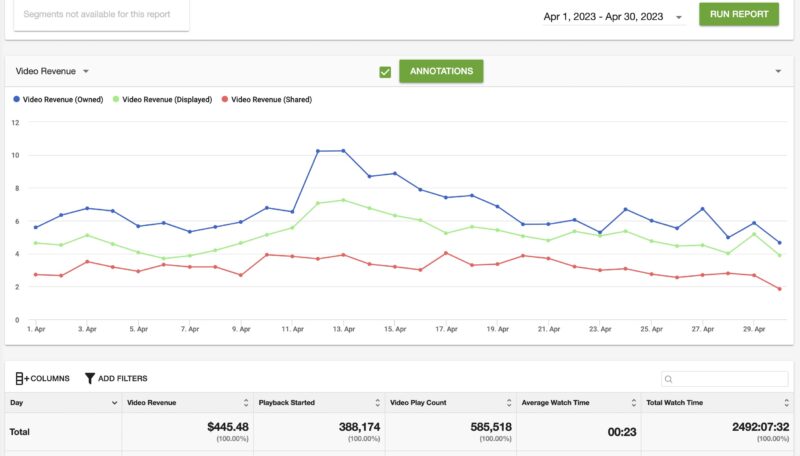
Task: Click the Run Report button
Action: tap(738, 15)
